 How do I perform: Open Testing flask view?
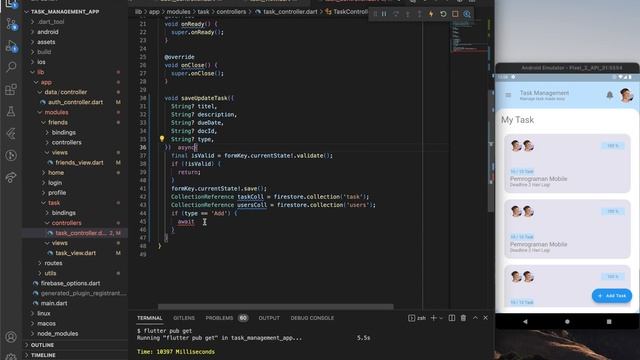[x=11, y=111]
